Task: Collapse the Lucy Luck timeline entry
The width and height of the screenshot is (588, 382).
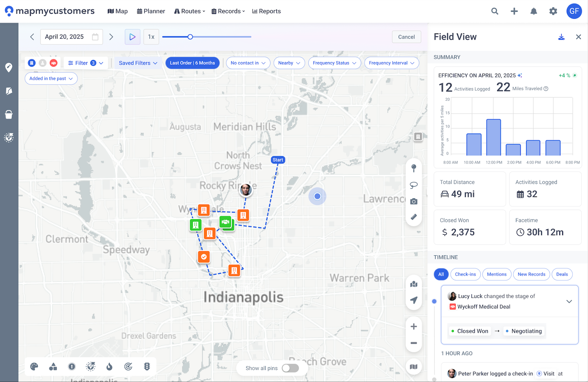Action: click(569, 302)
